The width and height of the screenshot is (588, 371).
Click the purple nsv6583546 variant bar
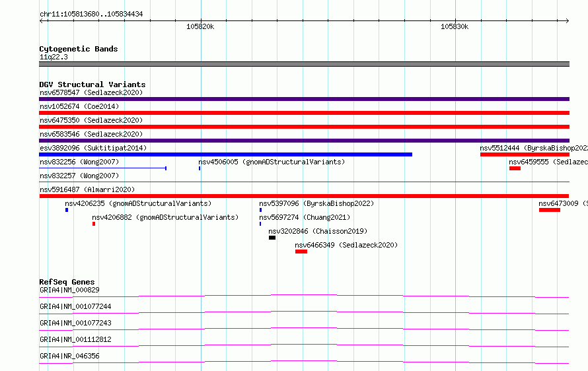pyautogui.click(x=304, y=141)
